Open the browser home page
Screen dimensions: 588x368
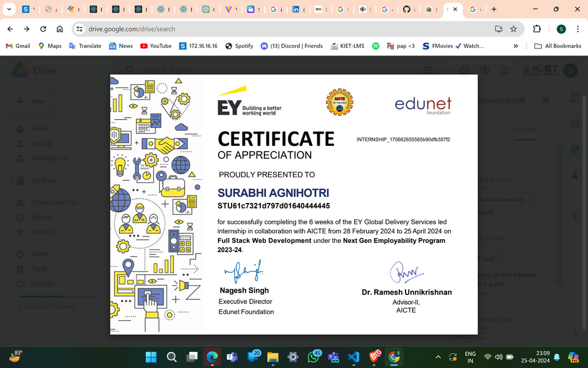click(x=59, y=29)
